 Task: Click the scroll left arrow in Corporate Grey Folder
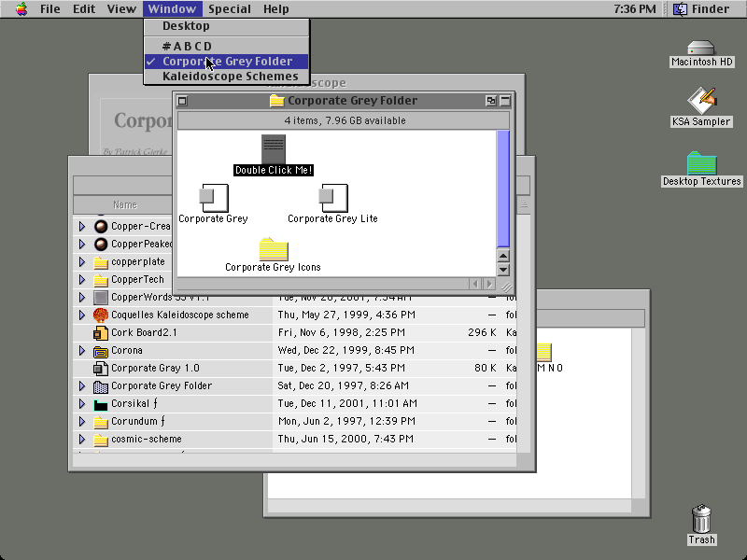click(475, 284)
